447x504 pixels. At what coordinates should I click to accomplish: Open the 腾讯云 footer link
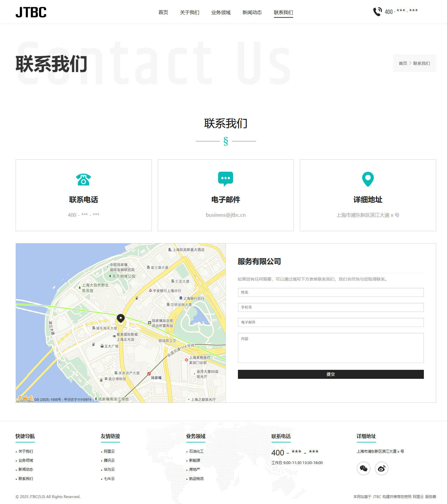click(x=109, y=460)
